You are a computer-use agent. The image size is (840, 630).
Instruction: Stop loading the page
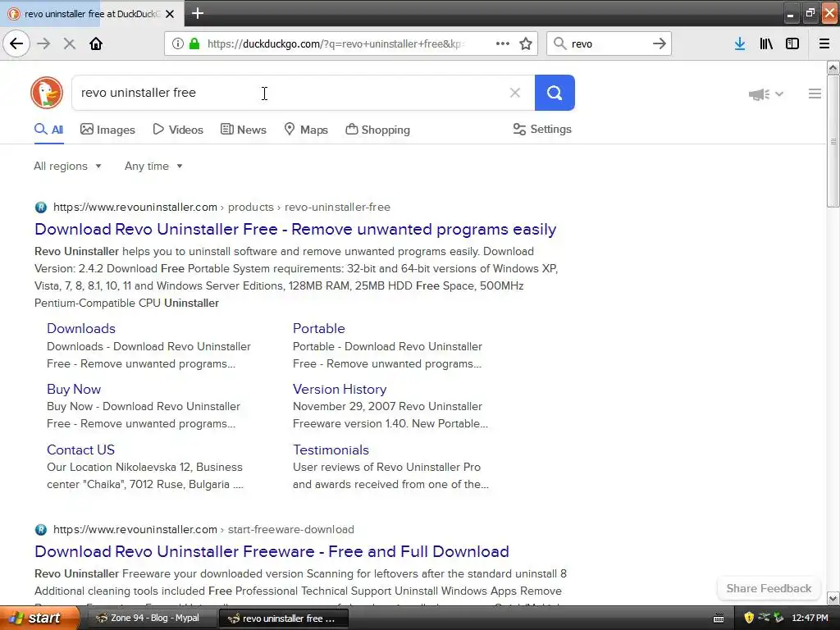pos(69,44)
